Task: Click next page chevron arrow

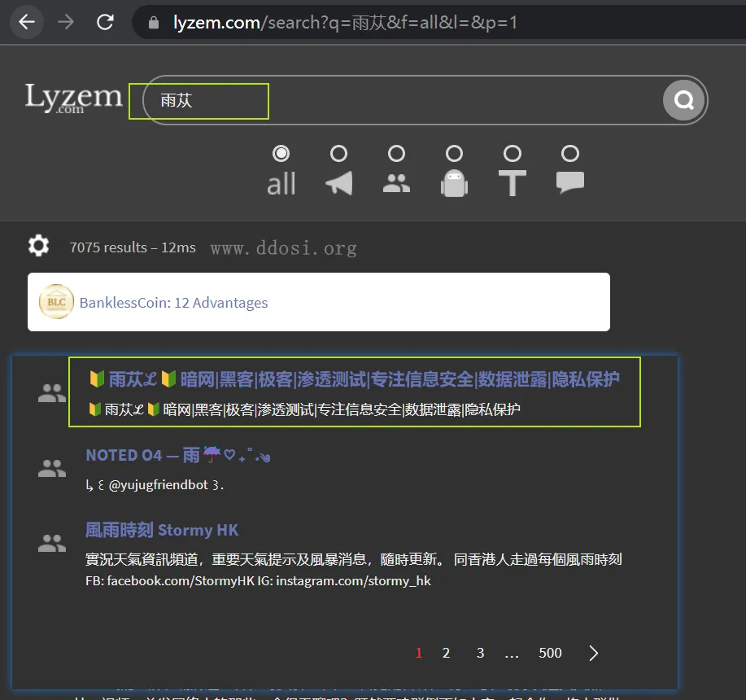Action: point(593,653)
